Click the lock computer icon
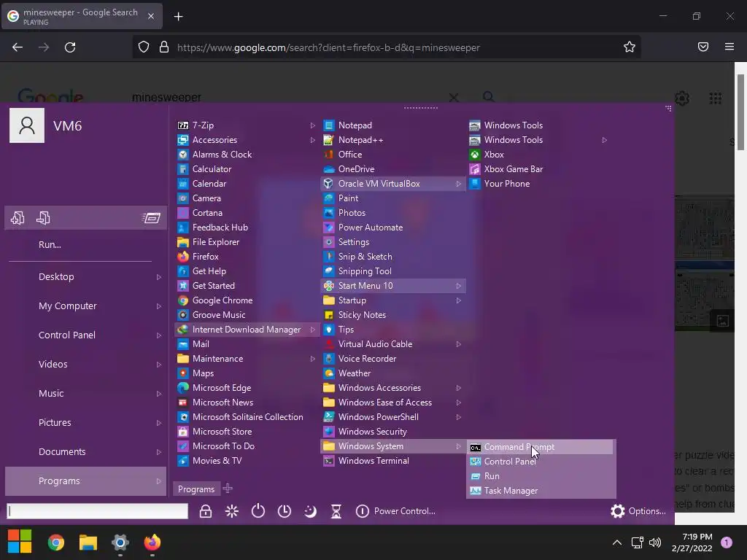Viewport: 747px width, 560px height. point(205,511)
